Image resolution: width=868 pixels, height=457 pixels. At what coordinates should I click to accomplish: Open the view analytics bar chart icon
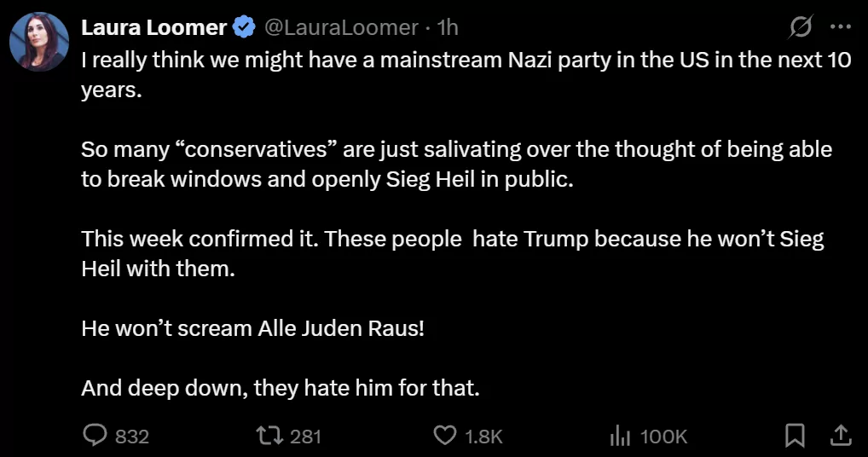pyautogui.click(x=619, y=436)
